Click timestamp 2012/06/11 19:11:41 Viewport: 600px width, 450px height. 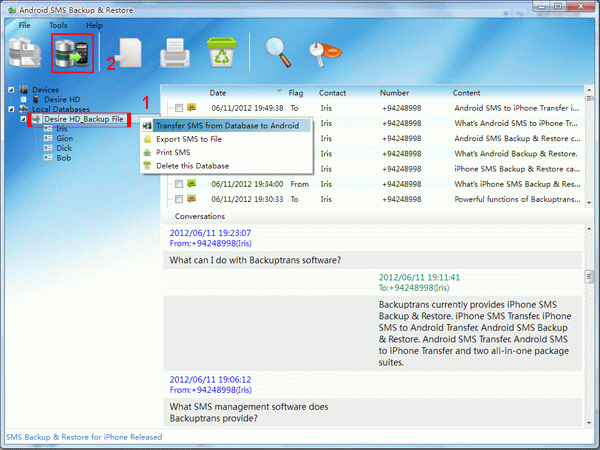419,277
